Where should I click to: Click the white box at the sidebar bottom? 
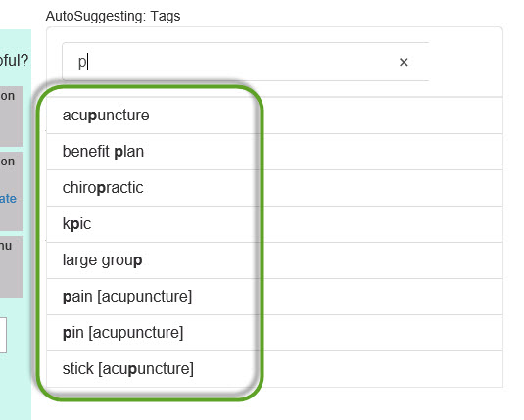[3, 335]
